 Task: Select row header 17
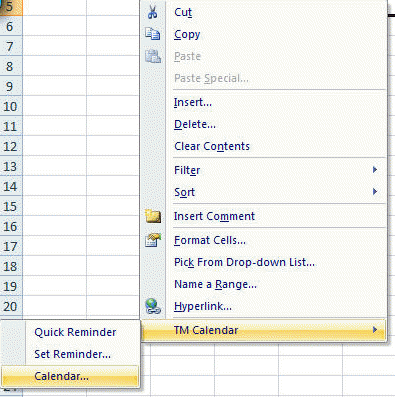tap(11, 246)
